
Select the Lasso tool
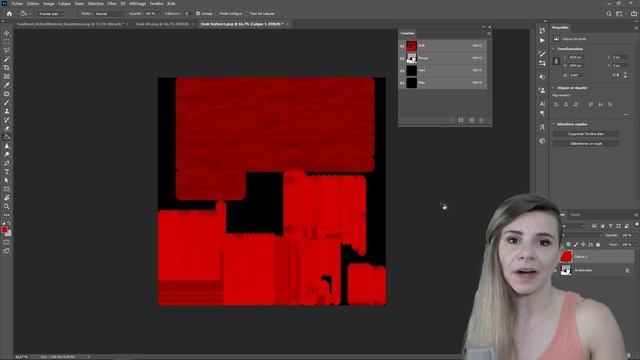click(7, 51)
